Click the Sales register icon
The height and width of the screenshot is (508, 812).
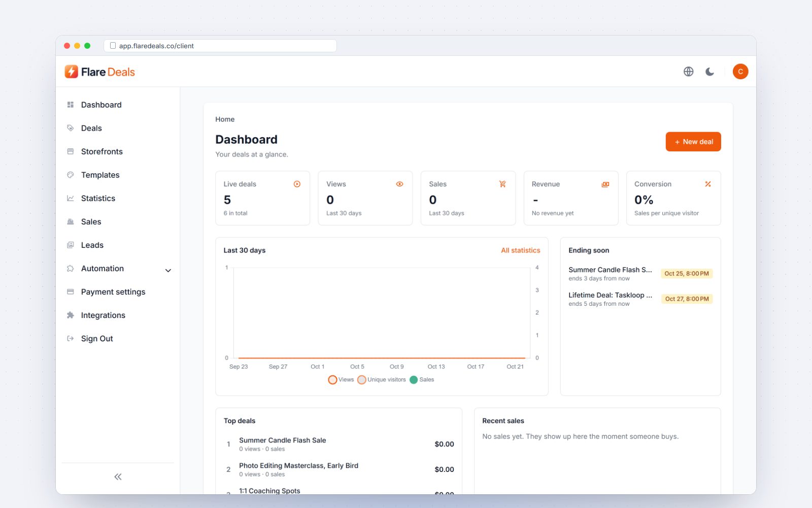point(71,221)
